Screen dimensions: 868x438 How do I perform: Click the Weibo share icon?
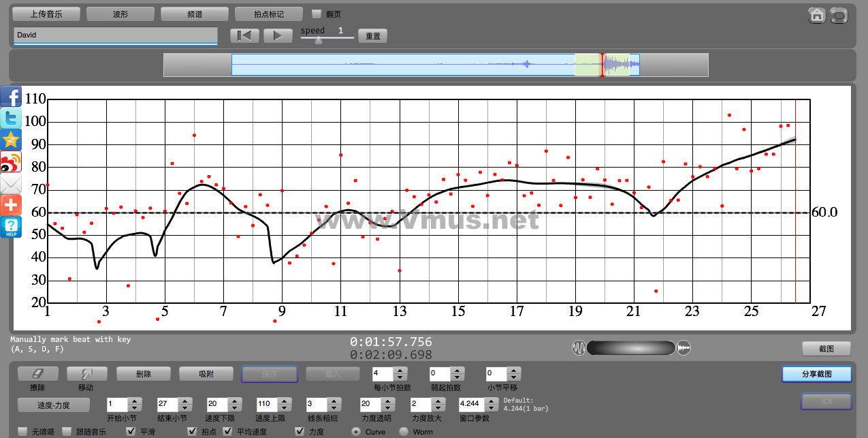(11, 162)
